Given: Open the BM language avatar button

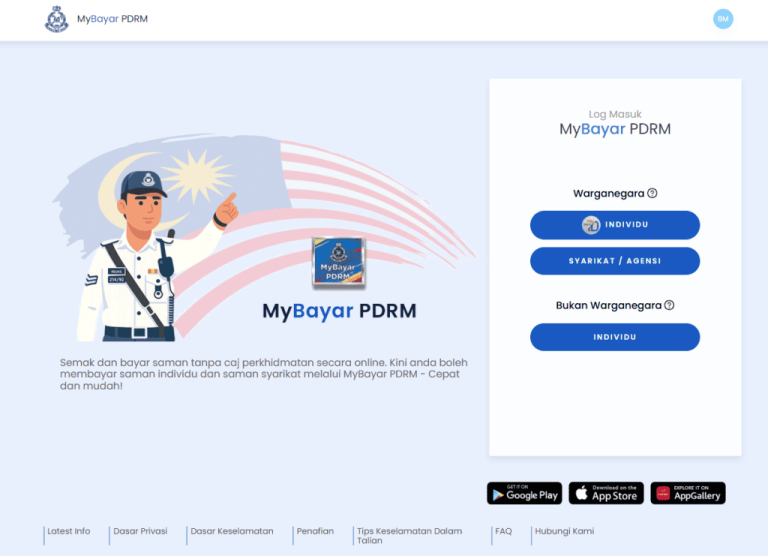Looking at the screenshot, I should pyautogui.click(x=723, y=19).
